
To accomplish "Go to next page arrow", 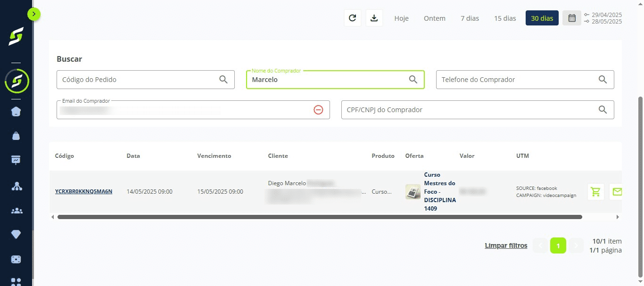I will pyautogui.click(x=576, y=245).
